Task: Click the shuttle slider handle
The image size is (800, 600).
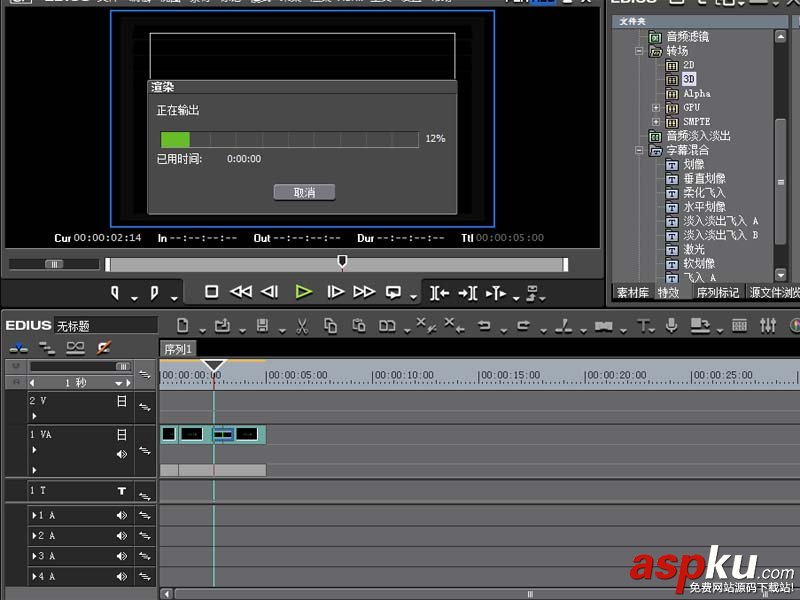Action: pyautogui.click(x=54, y=264)
